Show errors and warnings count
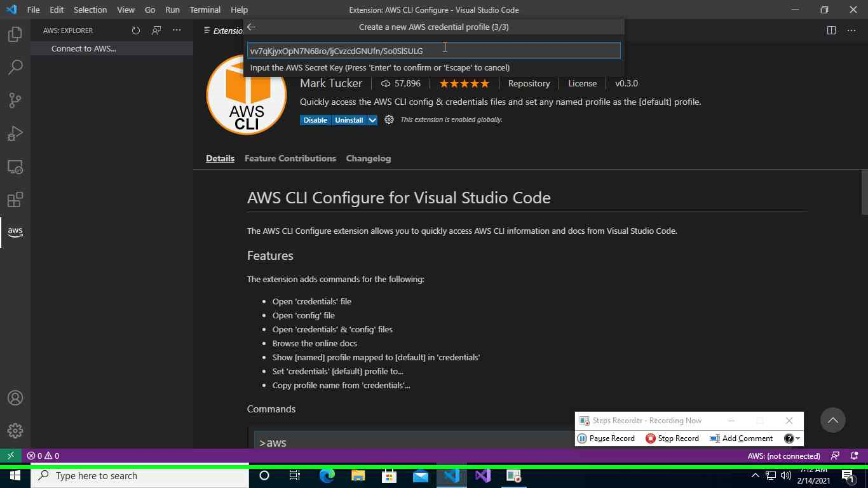Image resolution: width=868 pixels, height=488 pixels. coord(43,456)
